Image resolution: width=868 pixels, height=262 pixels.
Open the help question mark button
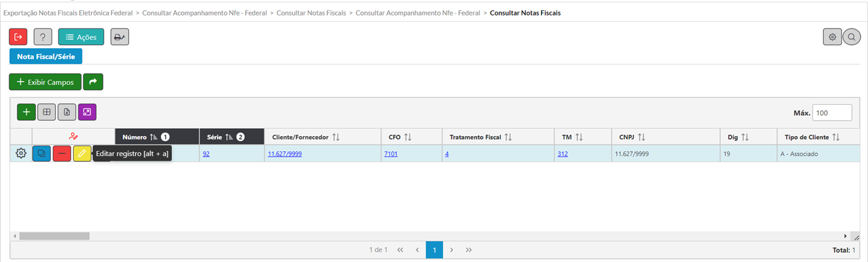[x=43, y=37]
